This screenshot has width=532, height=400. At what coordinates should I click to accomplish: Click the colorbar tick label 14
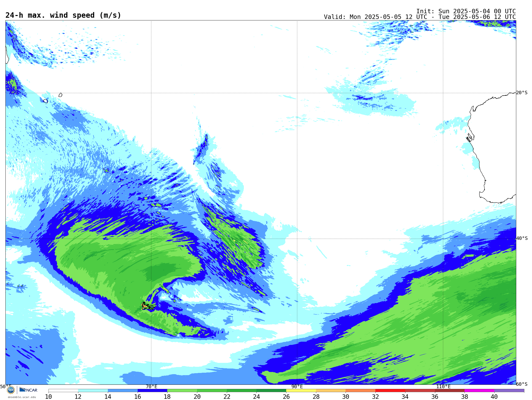click(108, 397)
